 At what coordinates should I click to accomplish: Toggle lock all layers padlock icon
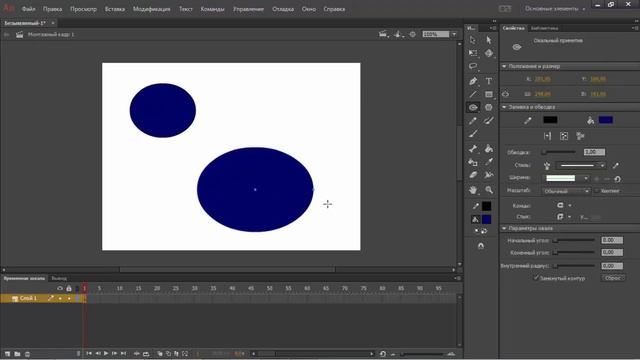69,288
